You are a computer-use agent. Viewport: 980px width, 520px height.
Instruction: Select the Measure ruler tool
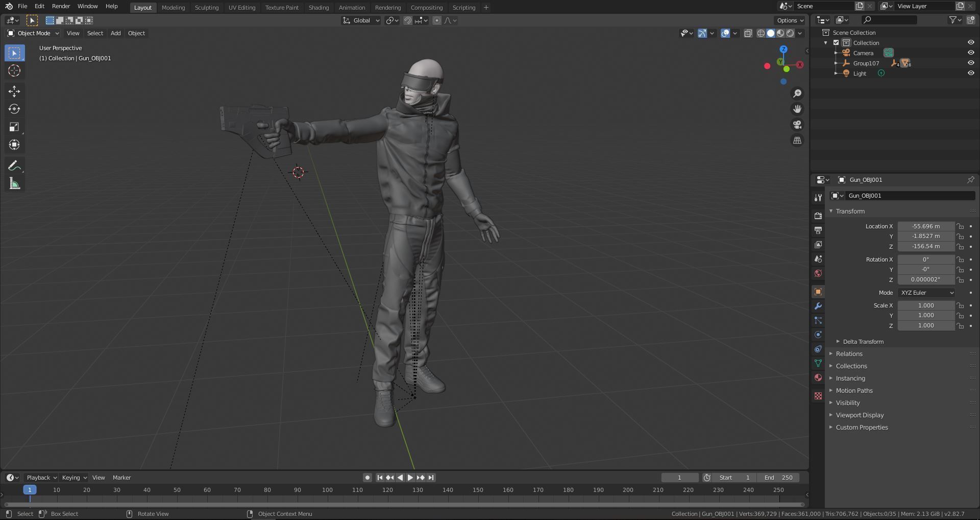[14, 184]
